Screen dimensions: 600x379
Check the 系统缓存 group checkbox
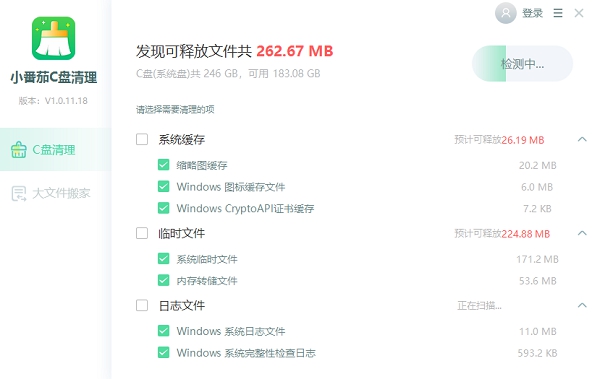[142, 139]
